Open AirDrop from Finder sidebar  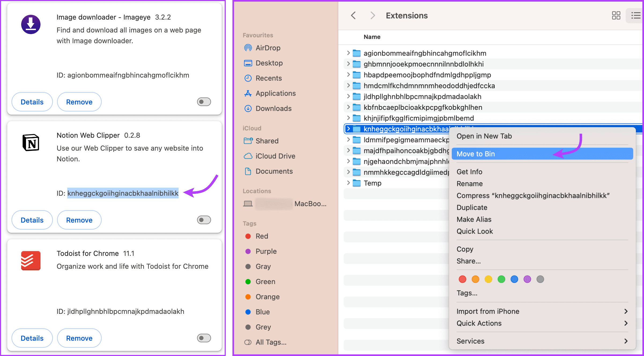coord(268,48)
